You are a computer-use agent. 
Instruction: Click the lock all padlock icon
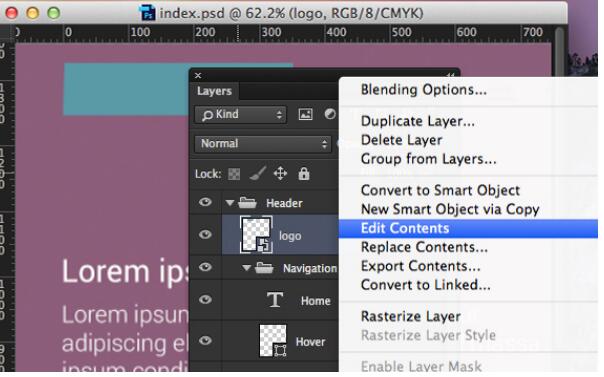tap(304, 174)
